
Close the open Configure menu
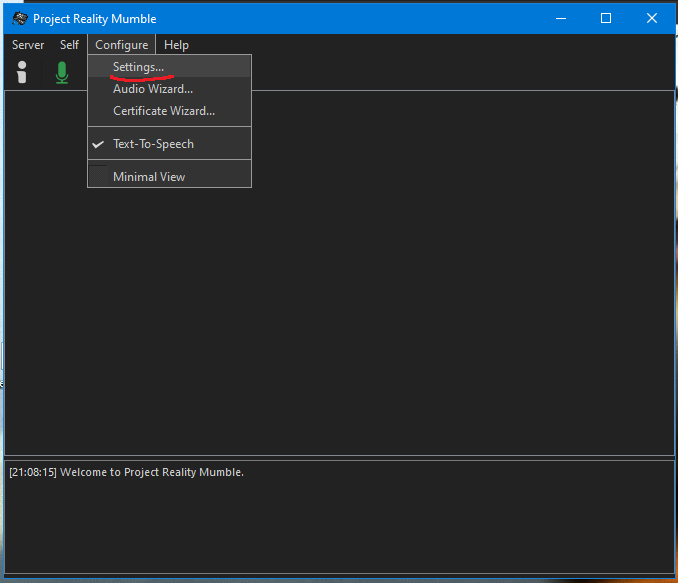(122, 45)
